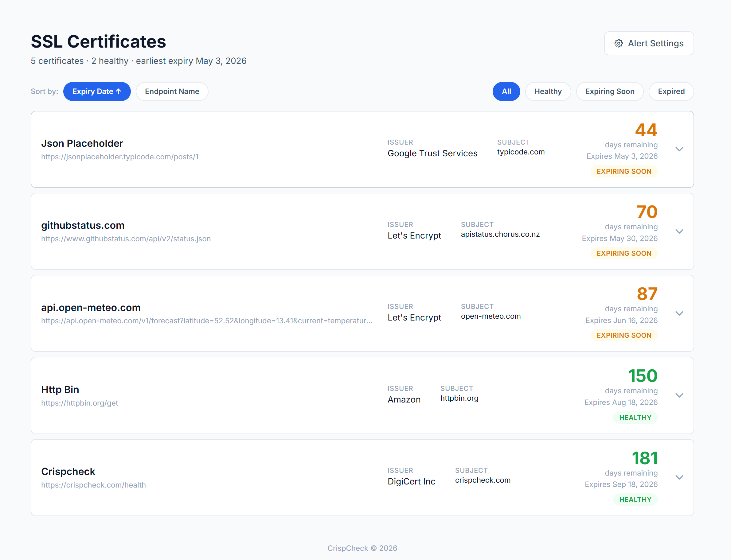The width and height of the screenshot is (731, 560).
Task: Expand the Json Placeholder certificate row
Action: coord(679,149)
